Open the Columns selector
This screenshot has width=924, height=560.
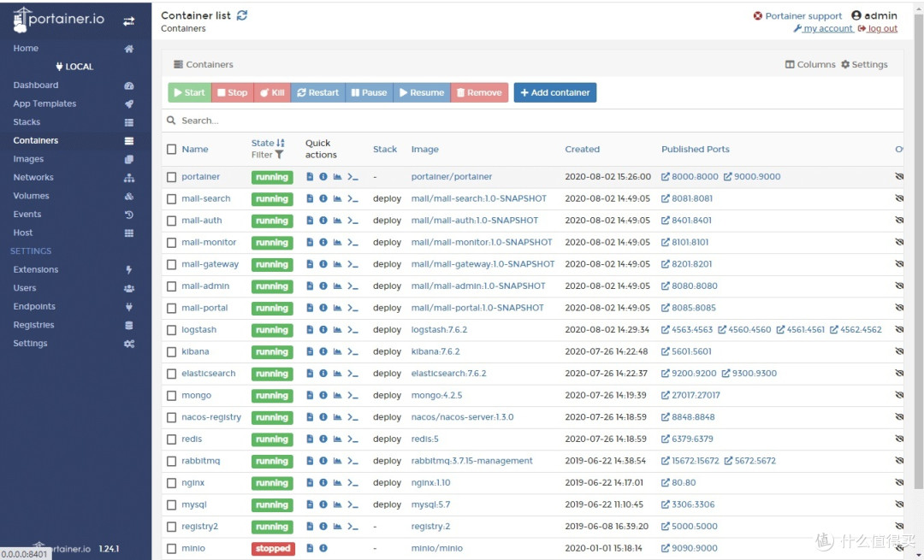point(810,64)
